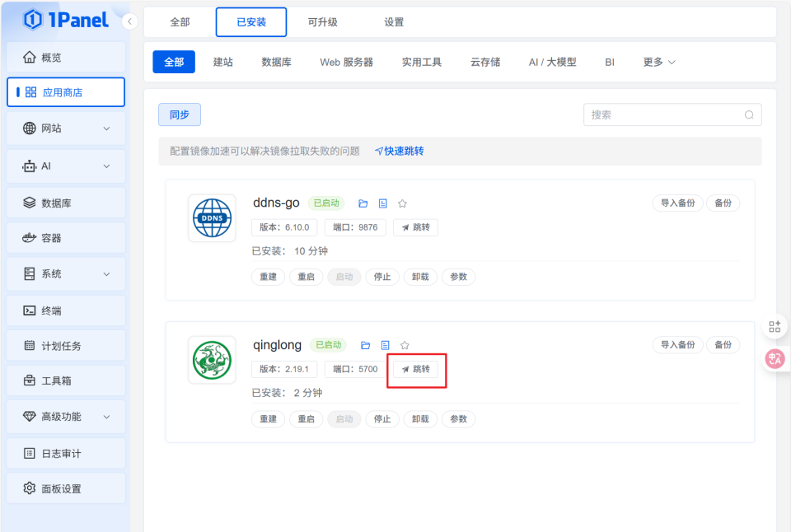Screen dimensions: 791x532
Task: Click 卸载 for qinglong
Action: (x=420, y=418)
